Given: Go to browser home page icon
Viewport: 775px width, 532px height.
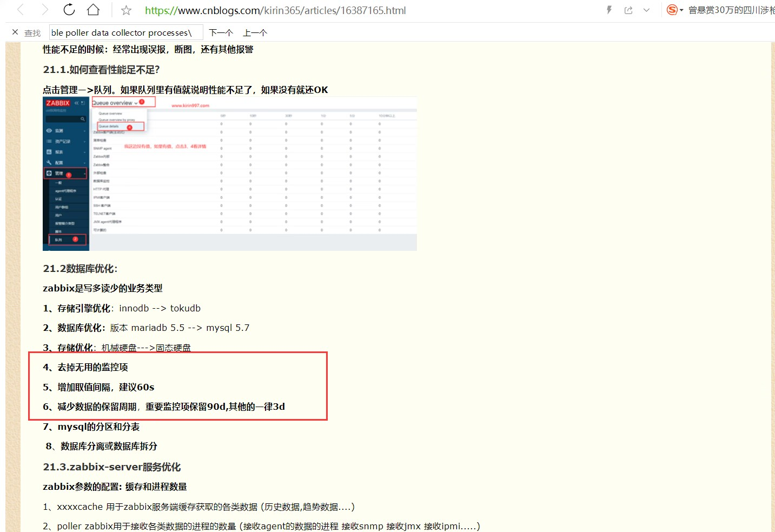Looking at the screenshot, I should 93,10.
